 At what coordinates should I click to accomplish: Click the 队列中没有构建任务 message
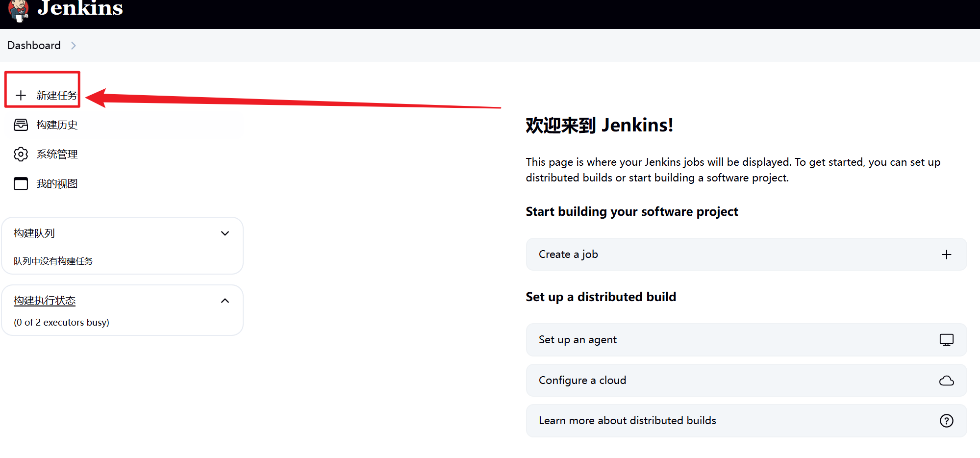[x=53, y=261]
